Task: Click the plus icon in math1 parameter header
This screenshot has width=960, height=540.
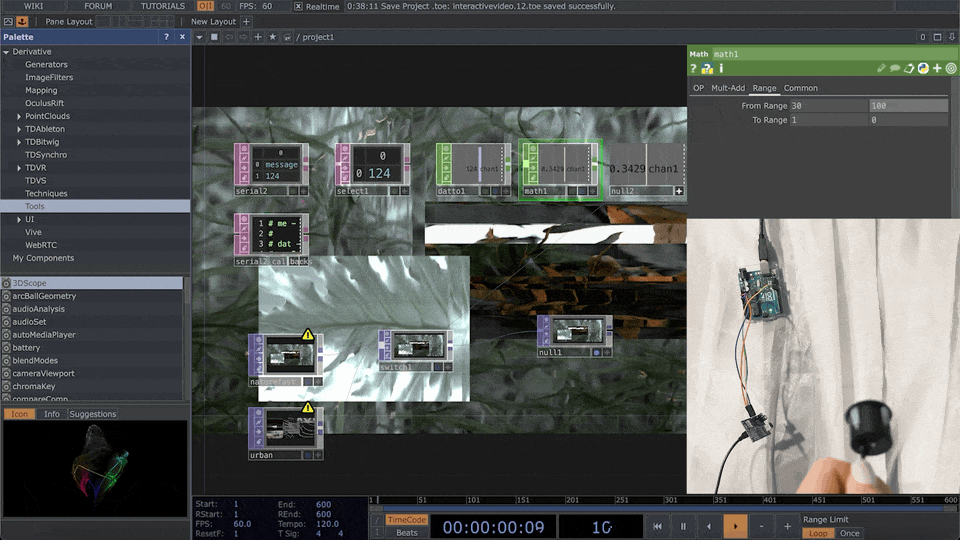Action: point(937,69)
